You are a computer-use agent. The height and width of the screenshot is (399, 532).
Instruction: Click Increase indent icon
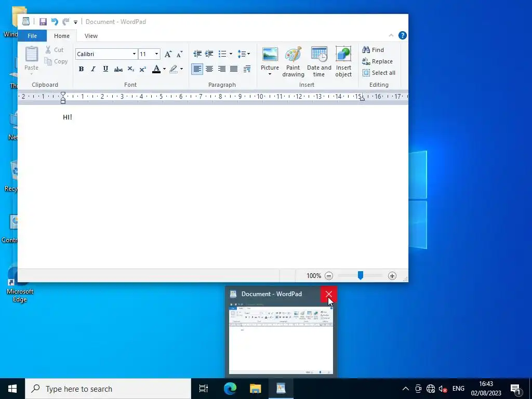209,54
